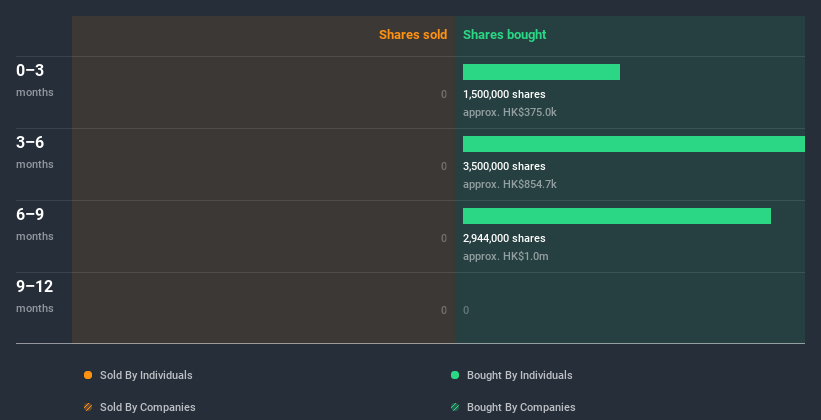Click the approx. HK$1.0m amount

click(x=506, y=256)
